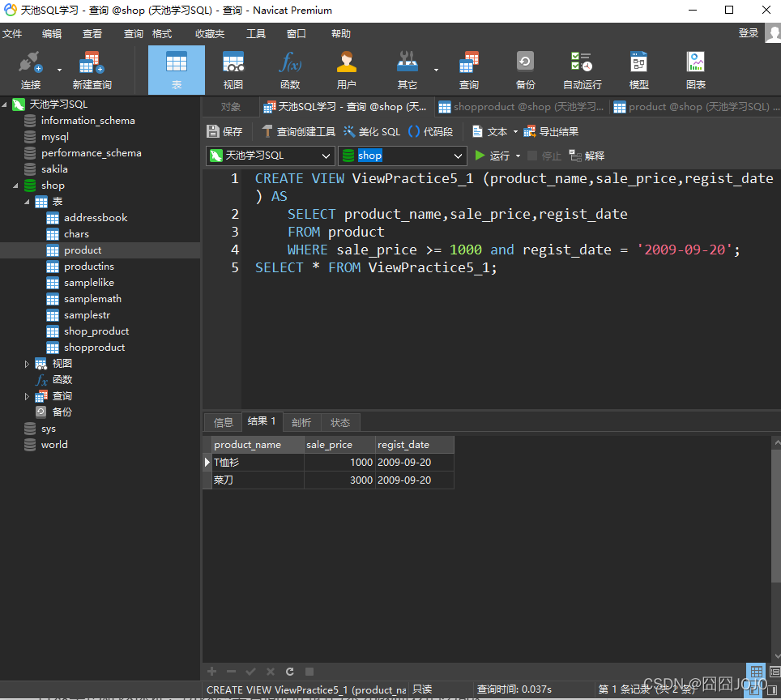Select the shop_product table
This screenshot has height=700, width=781.
[x=96, y=331]
